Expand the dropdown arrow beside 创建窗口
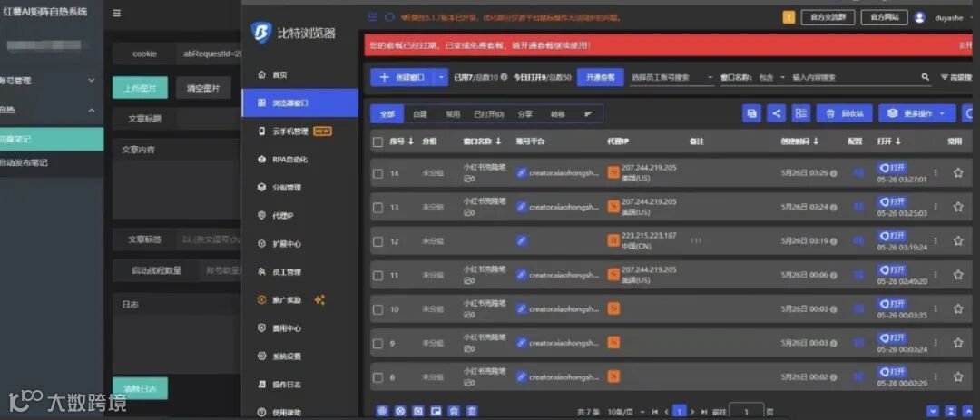 (442, 77)
